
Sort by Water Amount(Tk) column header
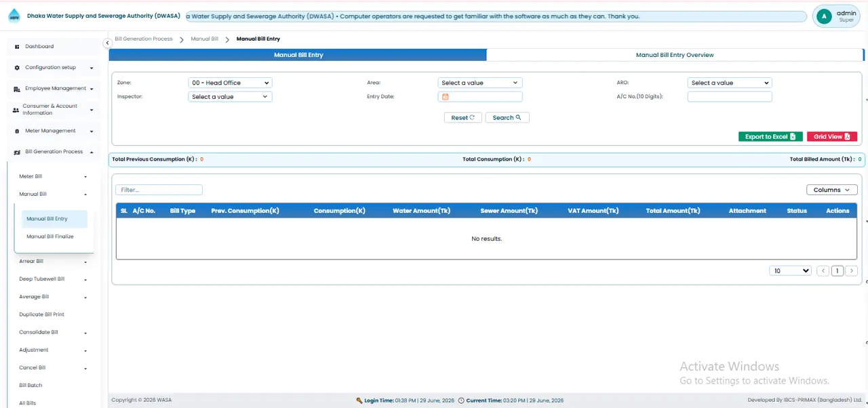tap(421, 211)
